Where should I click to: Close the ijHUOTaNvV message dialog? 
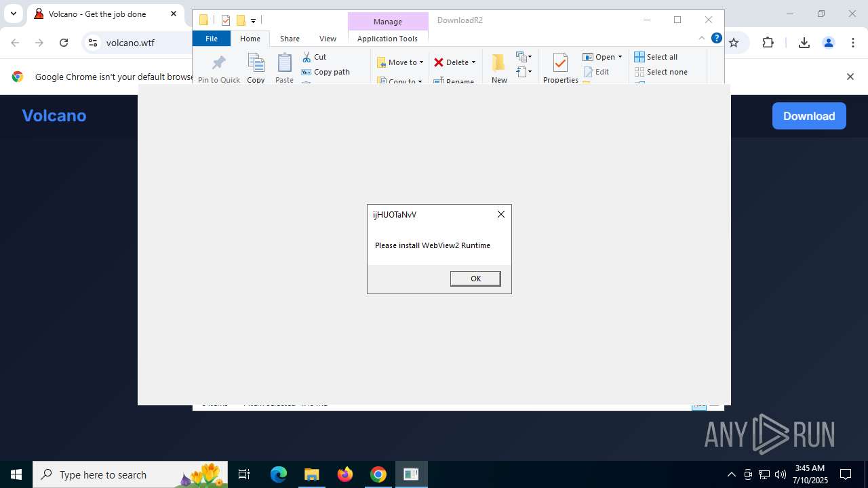click(501, 214)
